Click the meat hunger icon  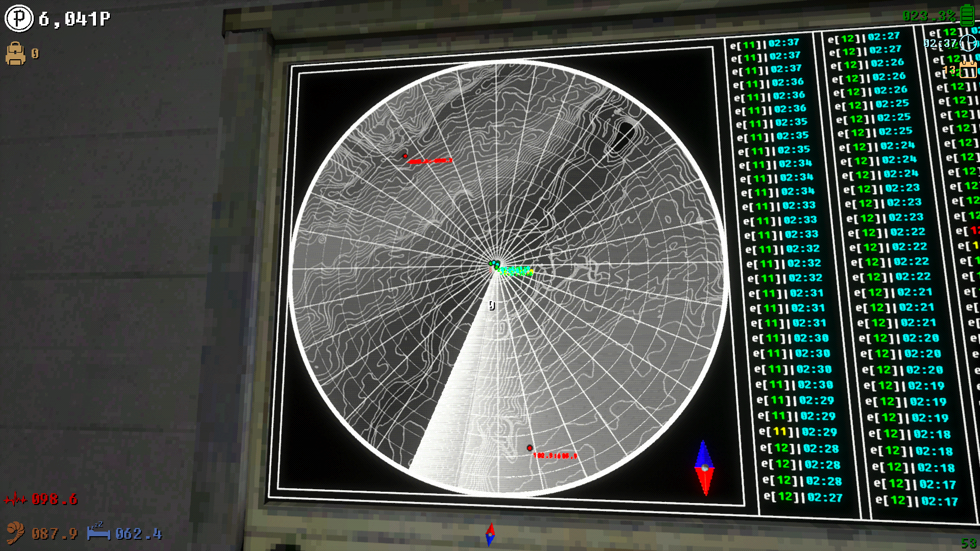15,533
